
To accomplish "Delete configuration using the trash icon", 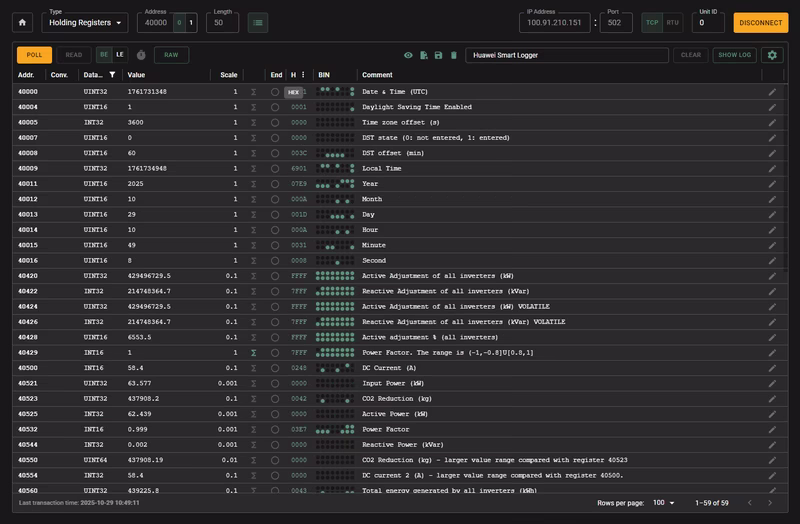I will [x=453, y=55].
